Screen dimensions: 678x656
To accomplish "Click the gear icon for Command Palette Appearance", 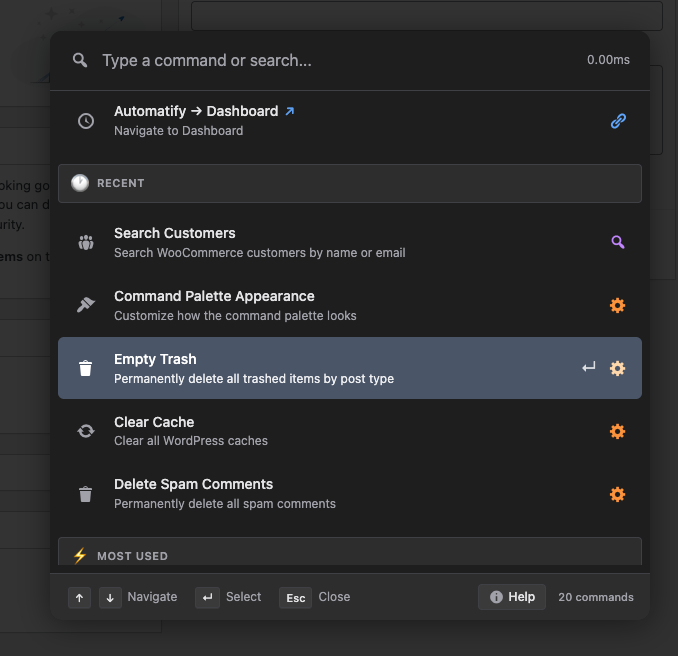I will pos(618,305).
